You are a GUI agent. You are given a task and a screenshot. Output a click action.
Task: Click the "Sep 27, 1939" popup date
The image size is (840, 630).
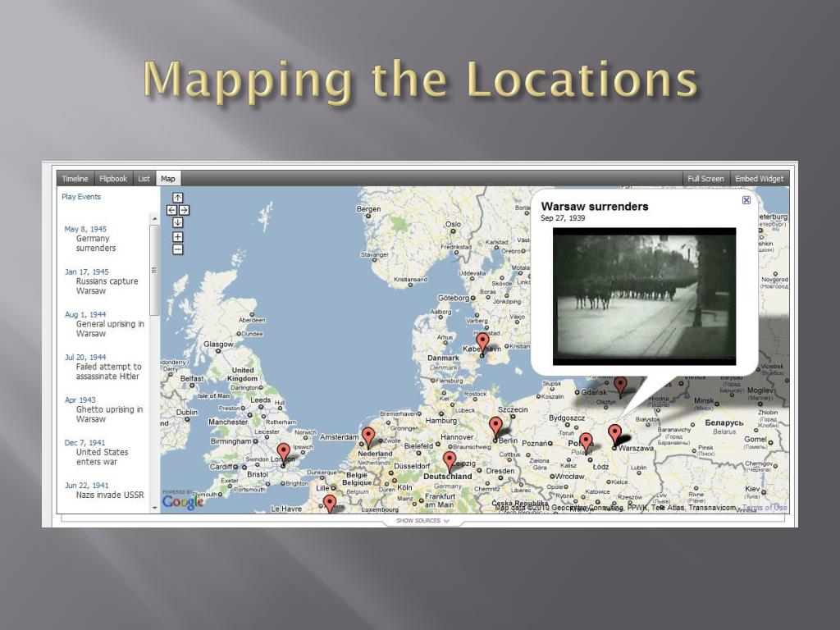(x=563, y=218)
